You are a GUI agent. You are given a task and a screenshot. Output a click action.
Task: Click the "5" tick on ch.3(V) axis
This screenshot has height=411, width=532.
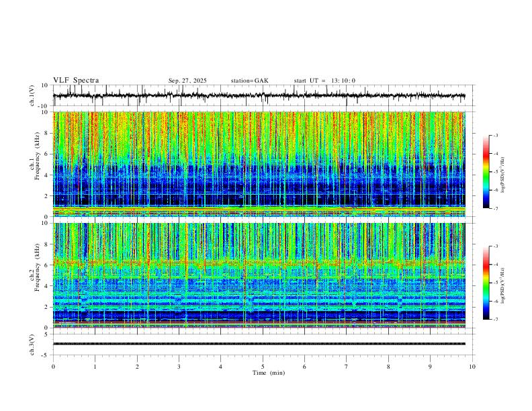pos(47,334)
